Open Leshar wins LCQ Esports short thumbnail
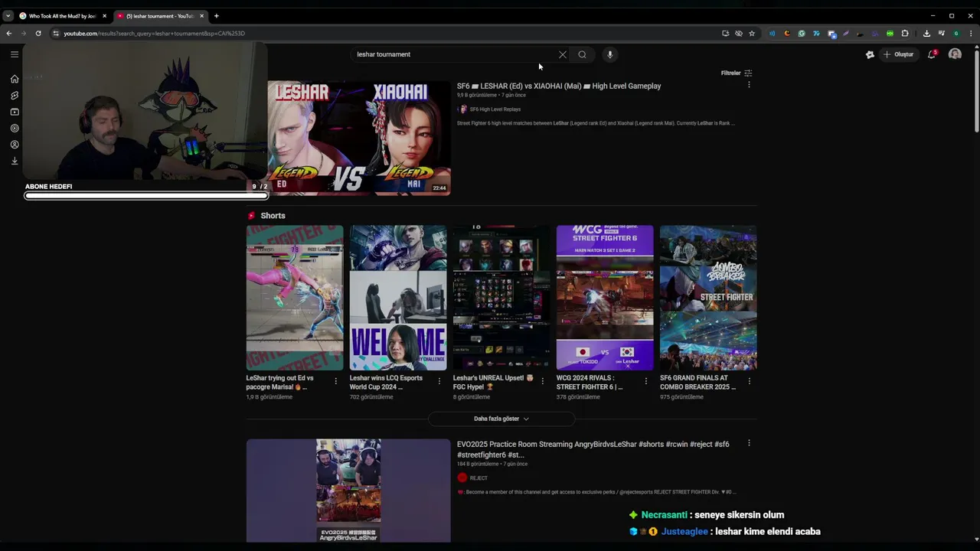Viewport: 980px width, 551px height. click(x=398, y=298)
